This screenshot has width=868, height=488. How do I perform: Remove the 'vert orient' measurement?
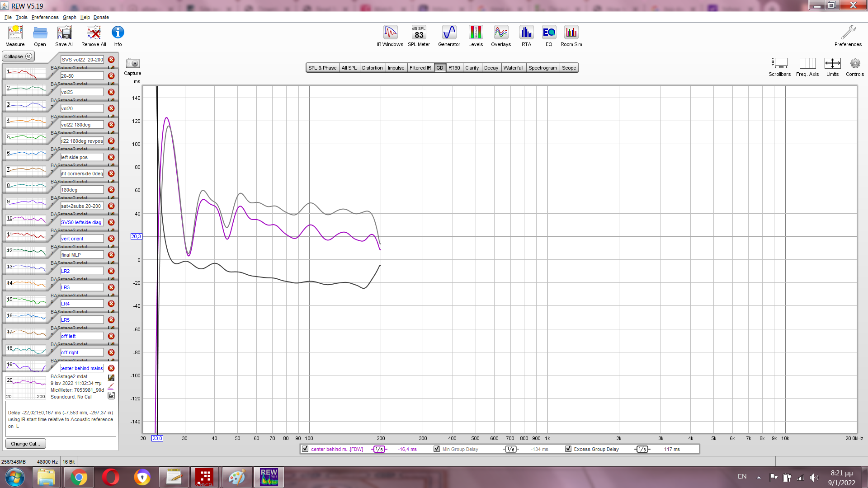[x=111, y=239]
